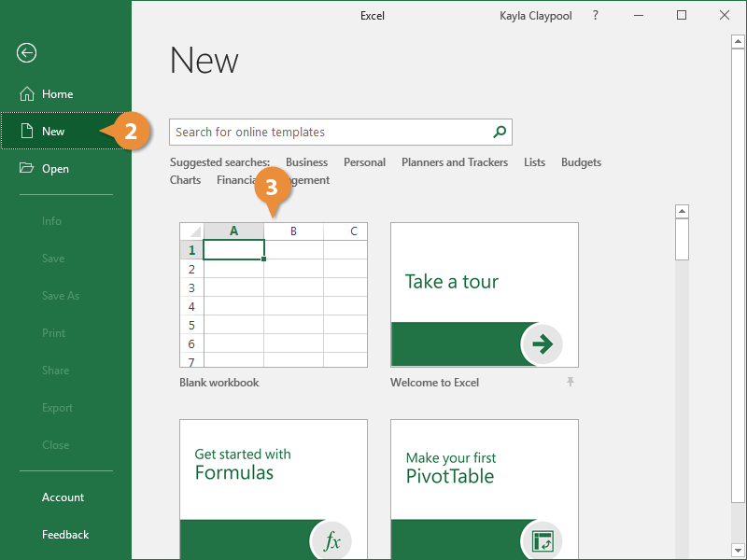Select the Budgets suggested search link

coord(580,161)
